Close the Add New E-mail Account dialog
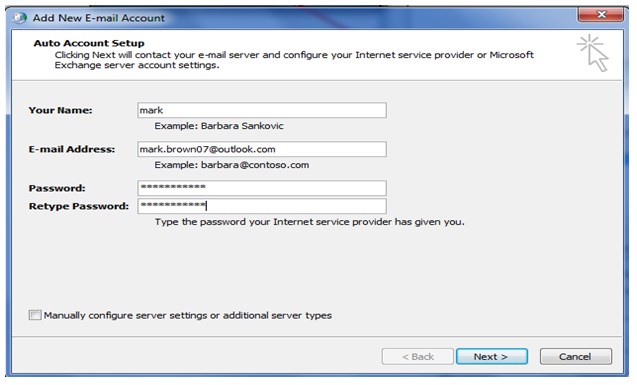The width and height of the screenshot is (637, 385). click(600, 15)
